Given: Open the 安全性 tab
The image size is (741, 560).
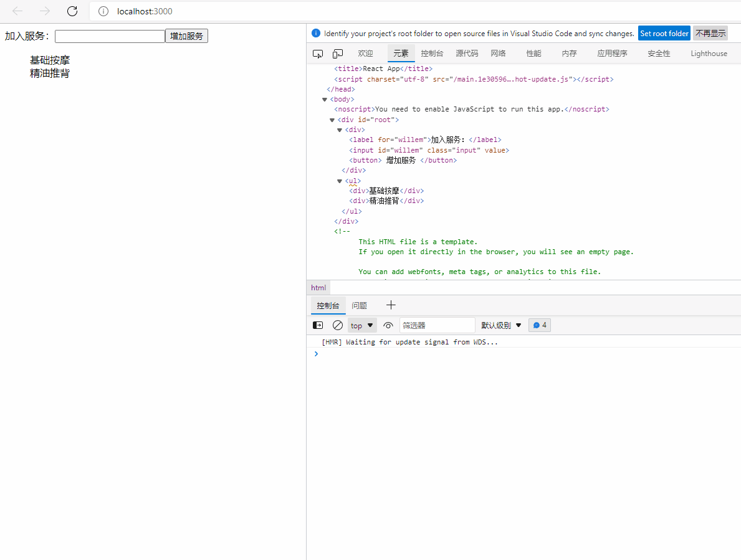Looking at the screenshot, I should (x=659, y=54).
